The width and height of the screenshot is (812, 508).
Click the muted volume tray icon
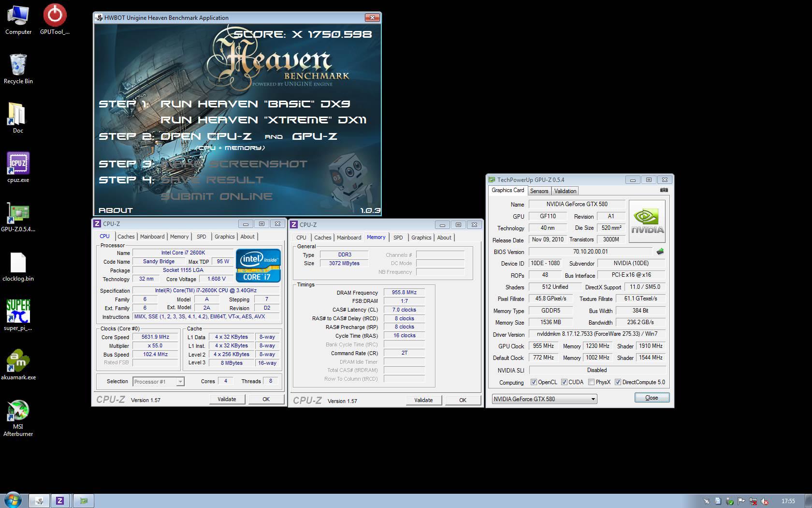click(x=765, y=501)
